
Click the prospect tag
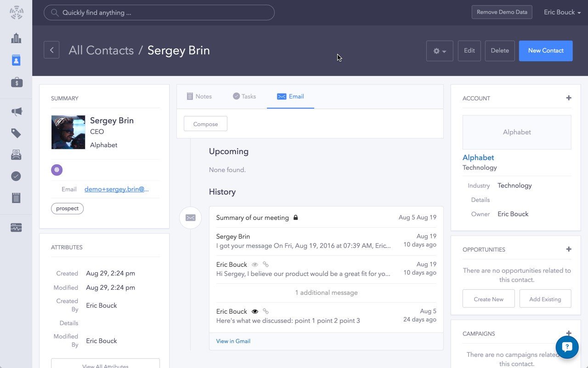tap(67, 208)
